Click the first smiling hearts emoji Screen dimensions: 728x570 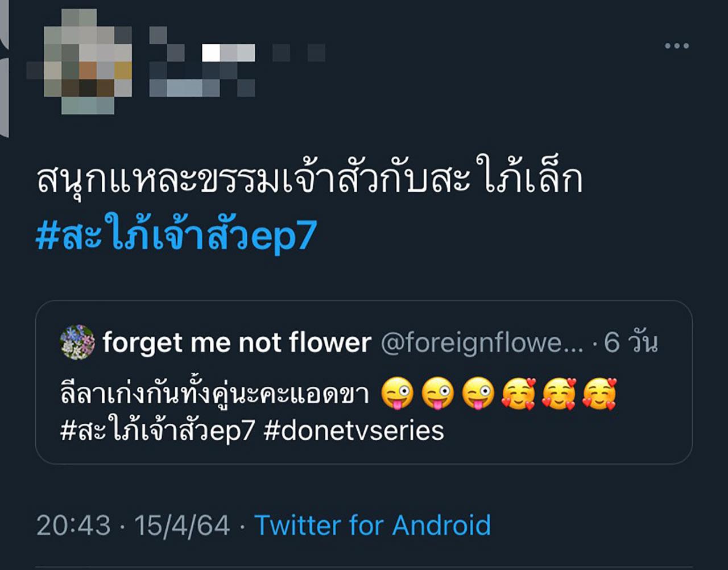coord(518,394)
